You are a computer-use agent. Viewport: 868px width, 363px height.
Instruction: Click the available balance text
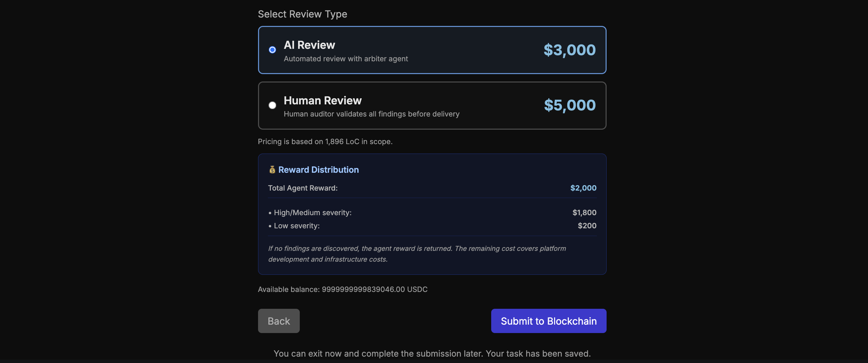tap(342, 289)
